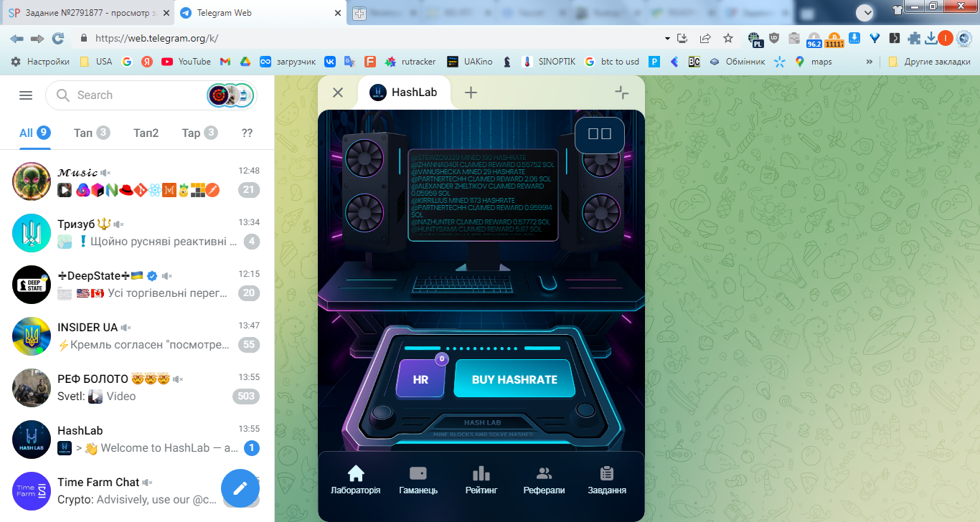Close the HashLab mini app with X
This screenshot has height=522, width=980.
(x=338, y=92)
